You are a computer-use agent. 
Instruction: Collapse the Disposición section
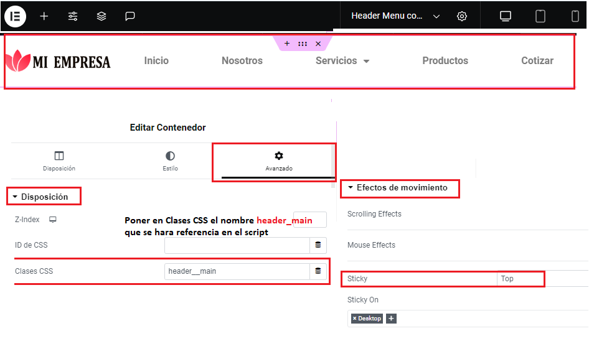(x=40, y=197)
